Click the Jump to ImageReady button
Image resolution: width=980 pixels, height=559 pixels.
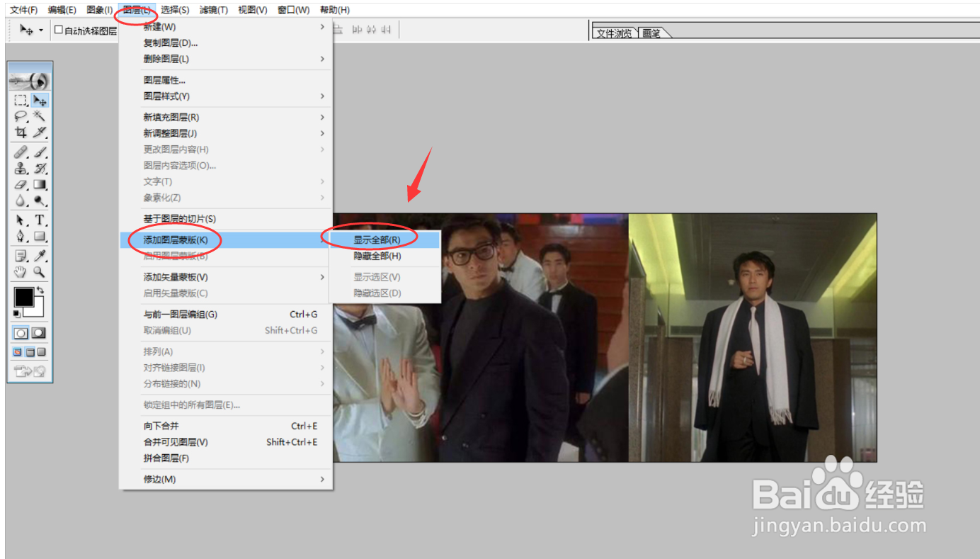click(x=30, y=370)
